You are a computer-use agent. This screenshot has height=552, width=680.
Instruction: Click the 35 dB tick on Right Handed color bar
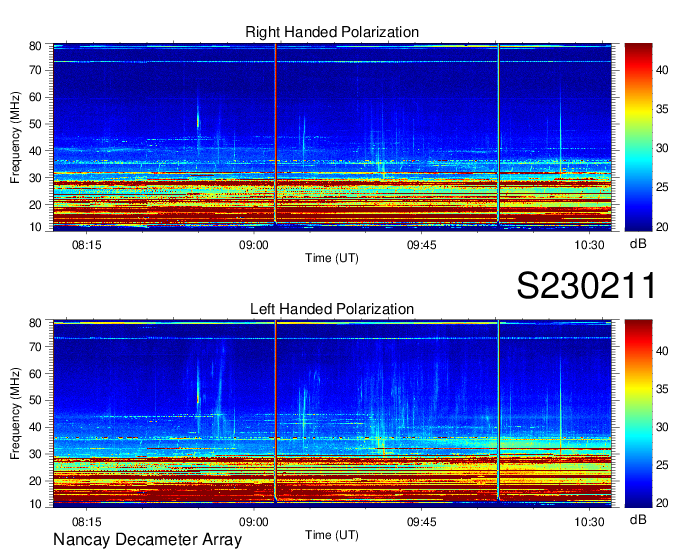(662, 109)
